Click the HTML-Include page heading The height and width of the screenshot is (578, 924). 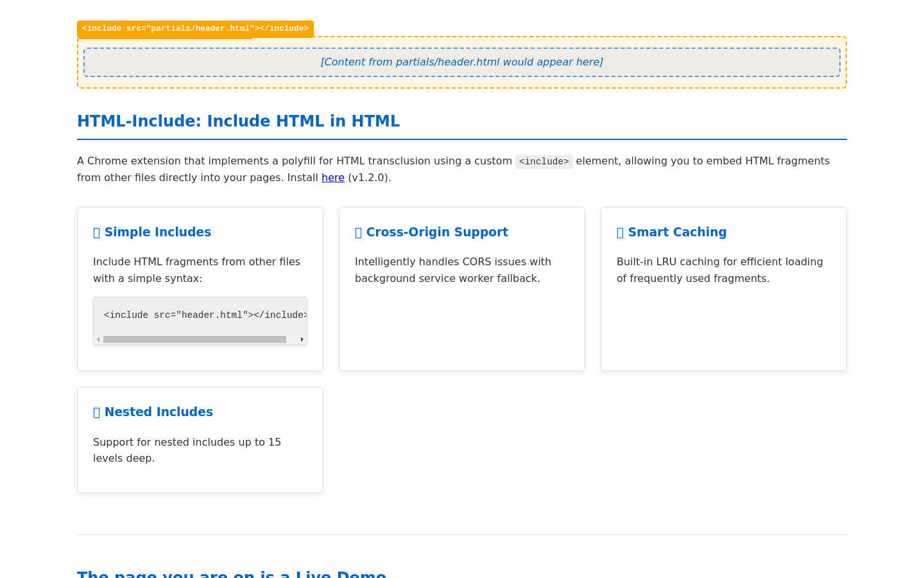pyautogui.click(x=238, y=121)
